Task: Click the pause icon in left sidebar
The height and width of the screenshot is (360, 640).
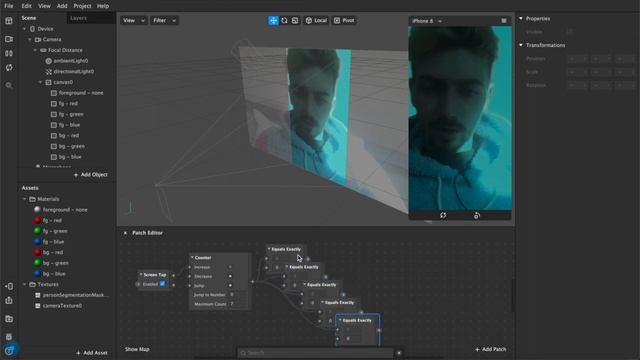Action: pos(9,53)
